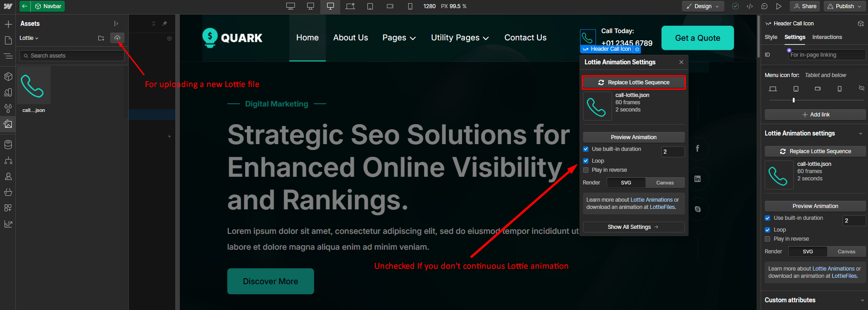Uncheck Loop in Lottie Animation Settings popup
This screenshot has width=868, height=310.
click(586, 161)
